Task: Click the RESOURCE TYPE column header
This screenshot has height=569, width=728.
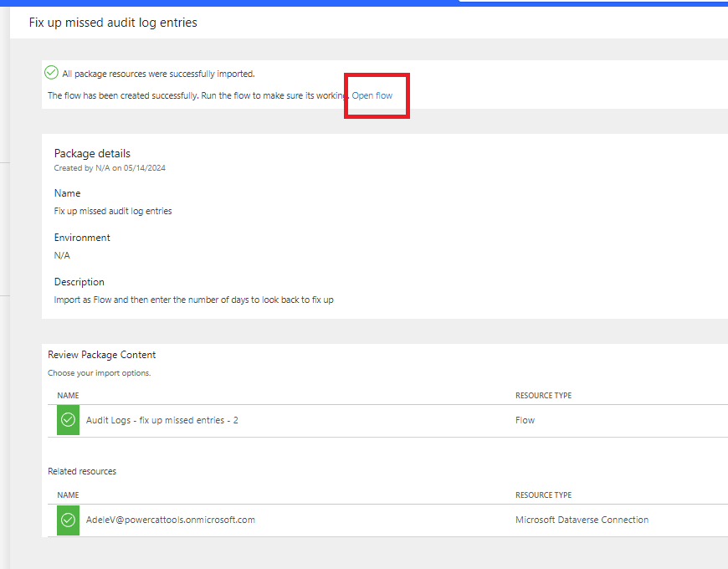Action: 542,395
